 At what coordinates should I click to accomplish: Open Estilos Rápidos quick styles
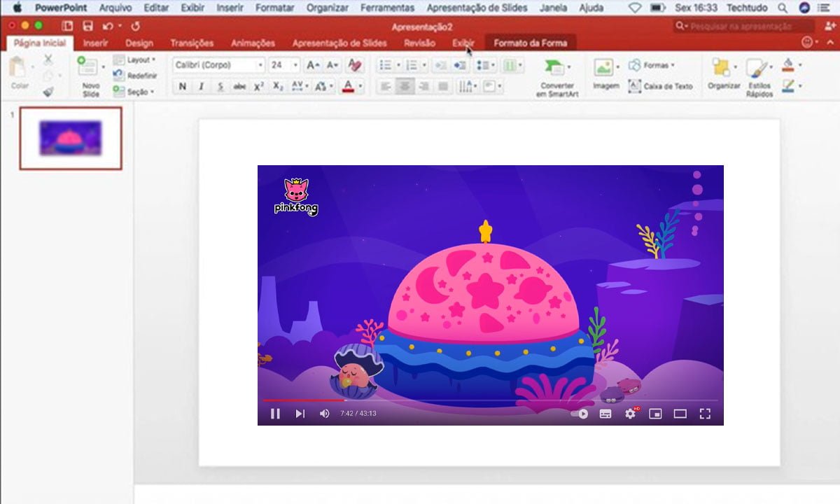click(756, 68)
